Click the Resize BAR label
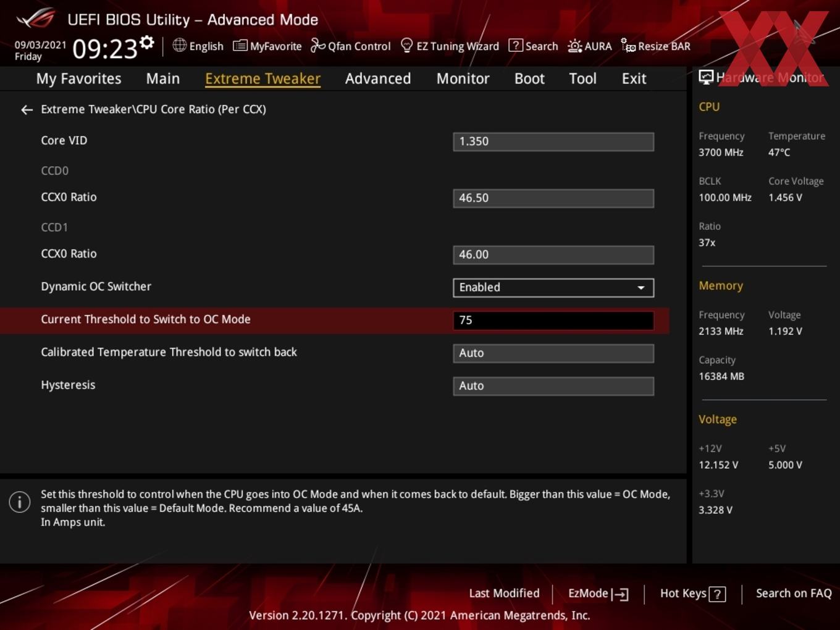This screenshot has width=840, height=630. 664,46
